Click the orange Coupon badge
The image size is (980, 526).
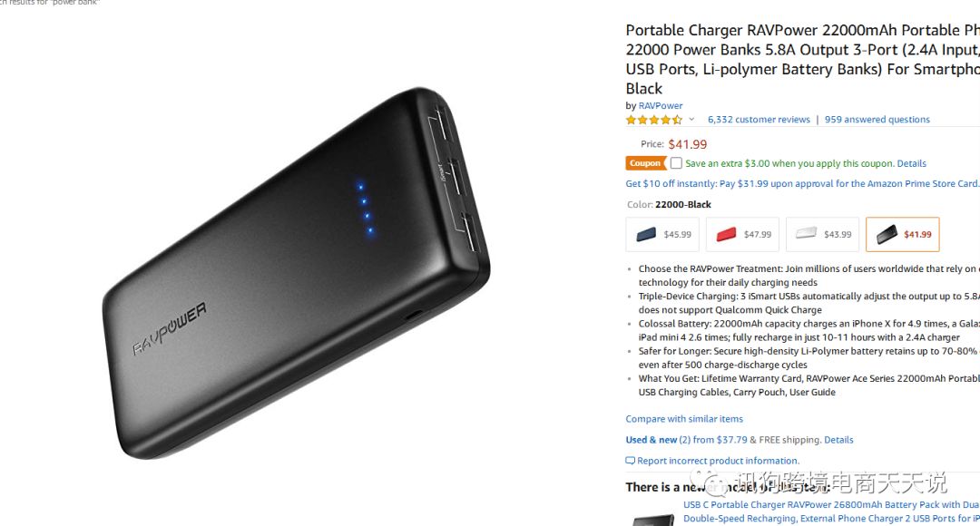(646, 163)
